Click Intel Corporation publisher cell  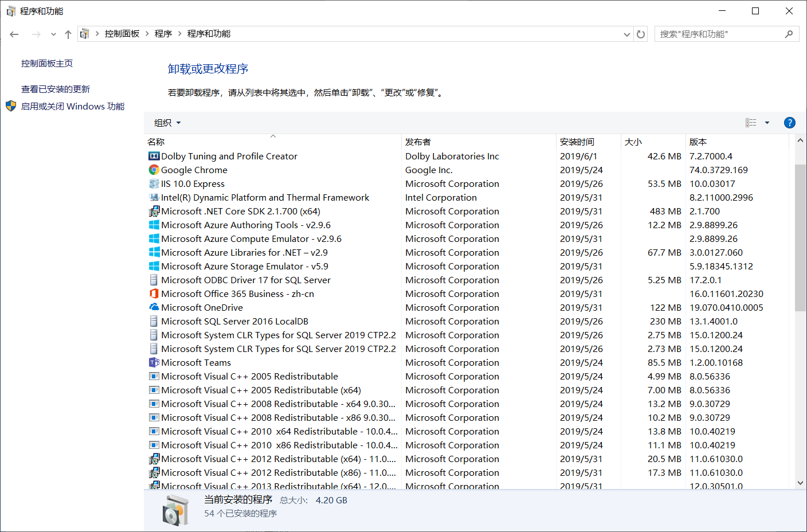[x=441, y=197]
